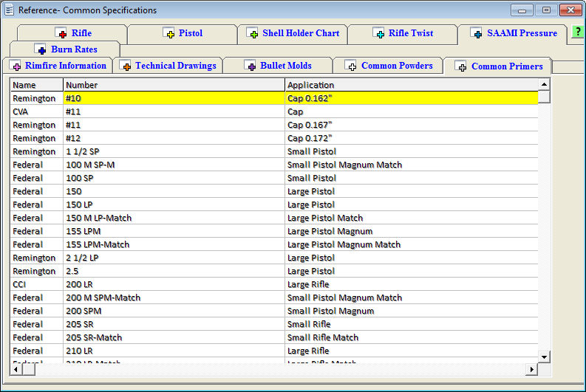Click the green plus icon beside Shell Holder Chart
The height and width of the screenshot is (392, 586).
(253, 33)
